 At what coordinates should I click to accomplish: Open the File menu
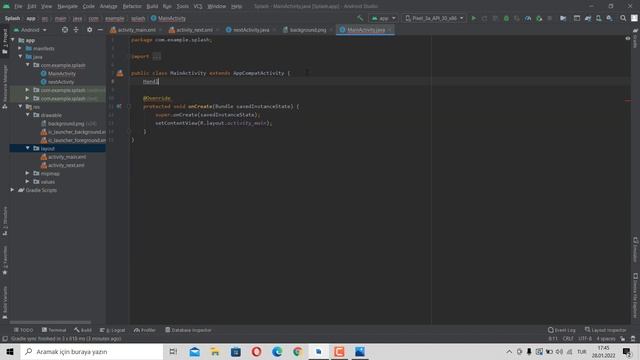[18, 6]
